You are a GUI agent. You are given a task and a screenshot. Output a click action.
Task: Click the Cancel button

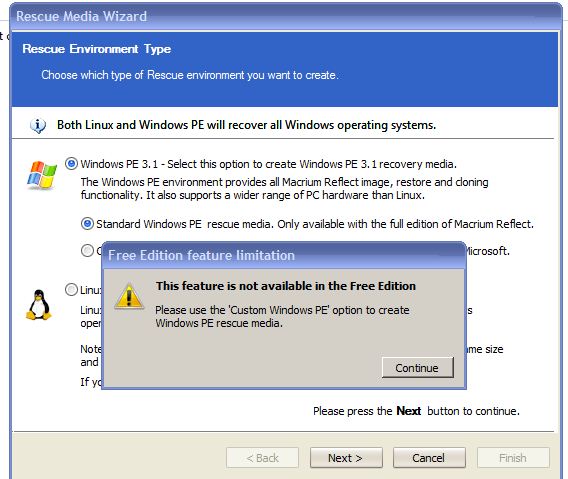tap(429, 458)
